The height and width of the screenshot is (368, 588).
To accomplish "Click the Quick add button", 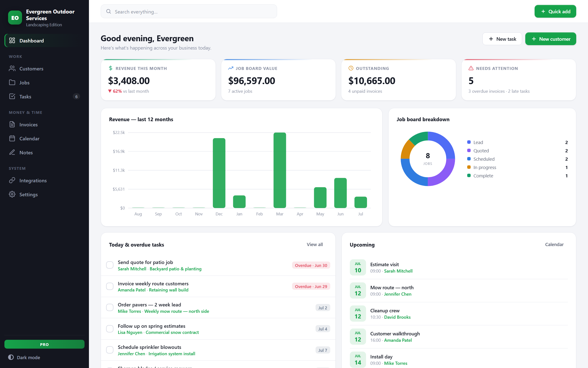I will pyautogui.click(x=555, y=11).
